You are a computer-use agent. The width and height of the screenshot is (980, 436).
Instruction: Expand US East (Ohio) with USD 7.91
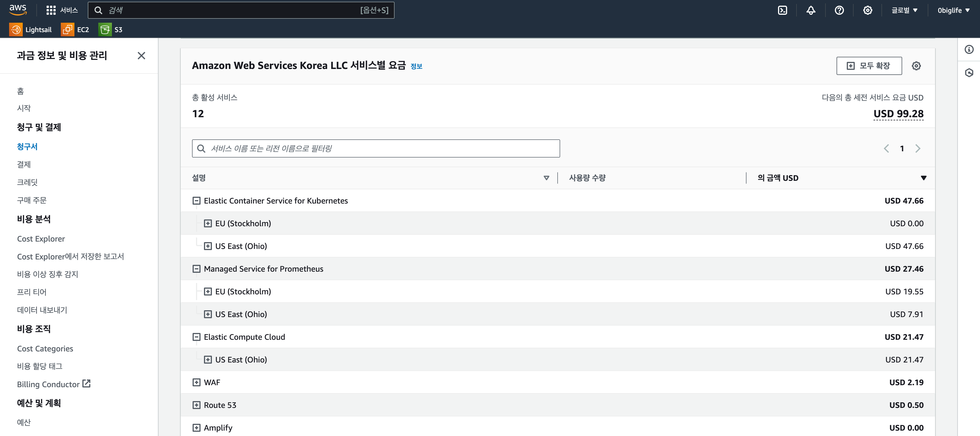coord(208,314)
